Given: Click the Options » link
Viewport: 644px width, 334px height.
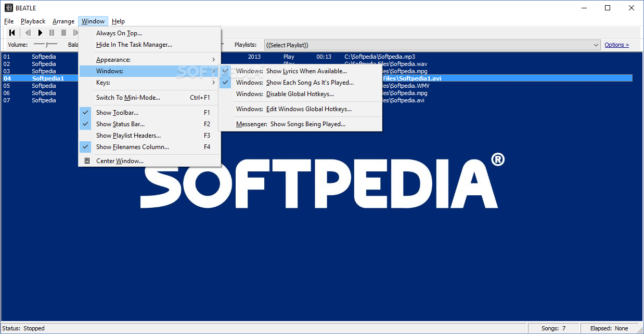Looking at the screenshot, I should (616, 45).
